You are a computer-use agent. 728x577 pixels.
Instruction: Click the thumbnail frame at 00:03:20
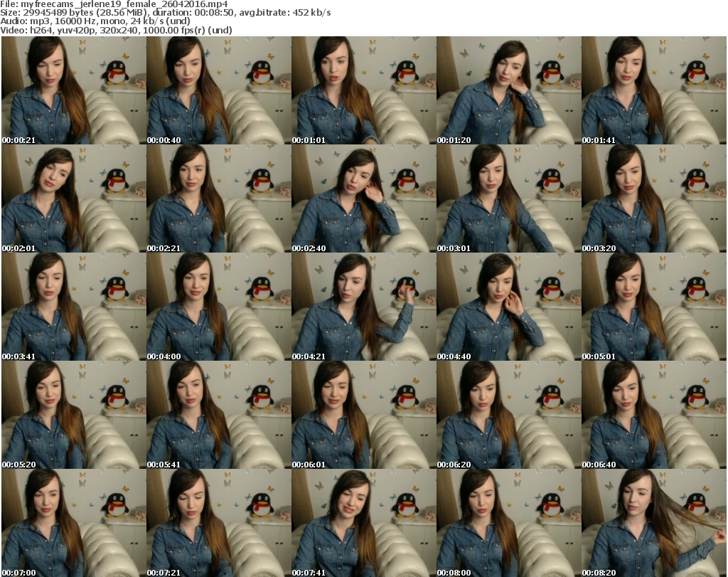654,198
